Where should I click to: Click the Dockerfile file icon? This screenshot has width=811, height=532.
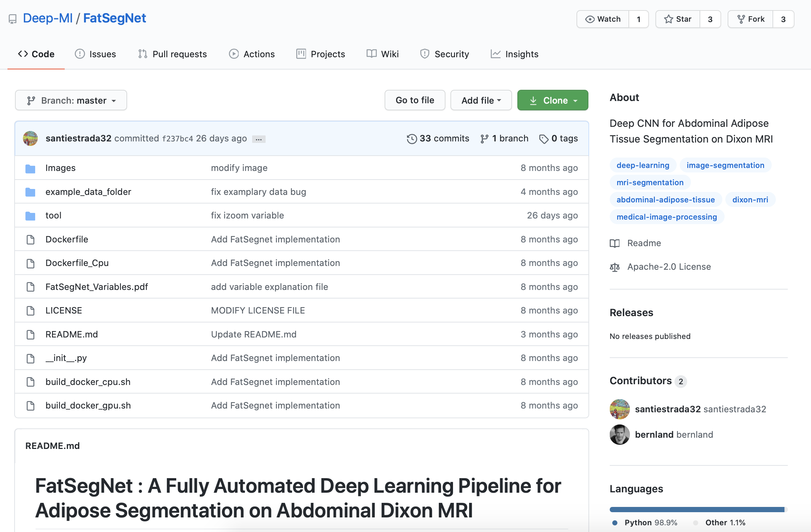(30, 239)
